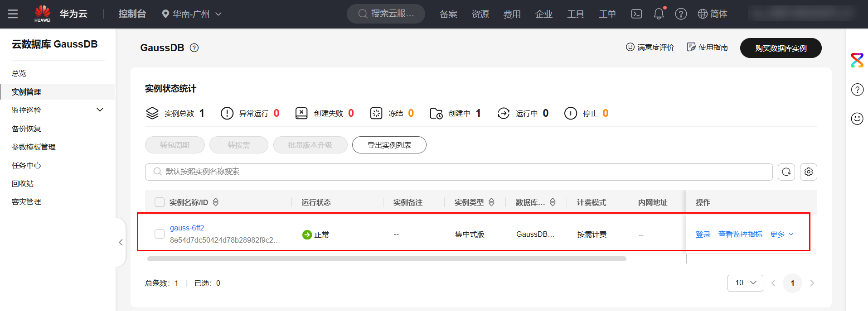Open the 企业 top menu
Viewport: 868px width, 311px height.
[x=543, y=14]
